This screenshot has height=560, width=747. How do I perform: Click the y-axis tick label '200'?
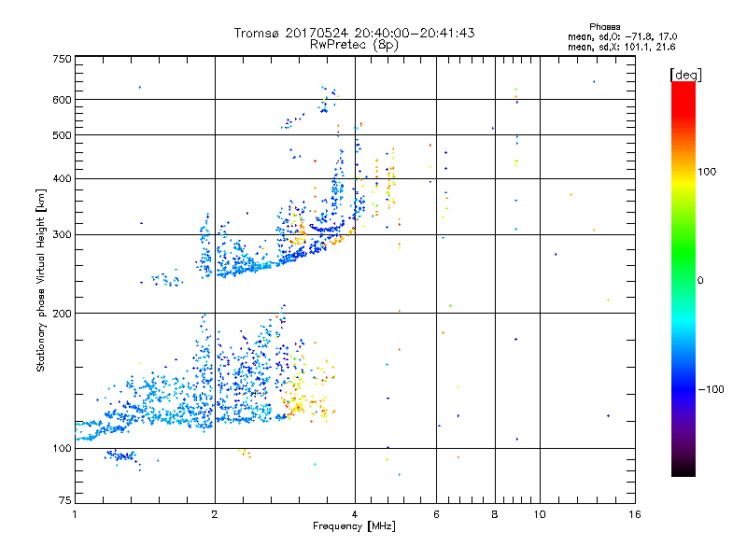pyautogui.click(x=62, y=314)
